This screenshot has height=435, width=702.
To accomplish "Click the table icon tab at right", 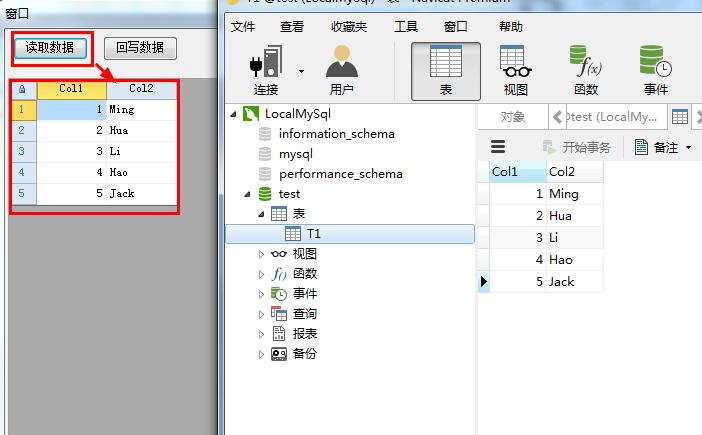I will pos(680,117).
